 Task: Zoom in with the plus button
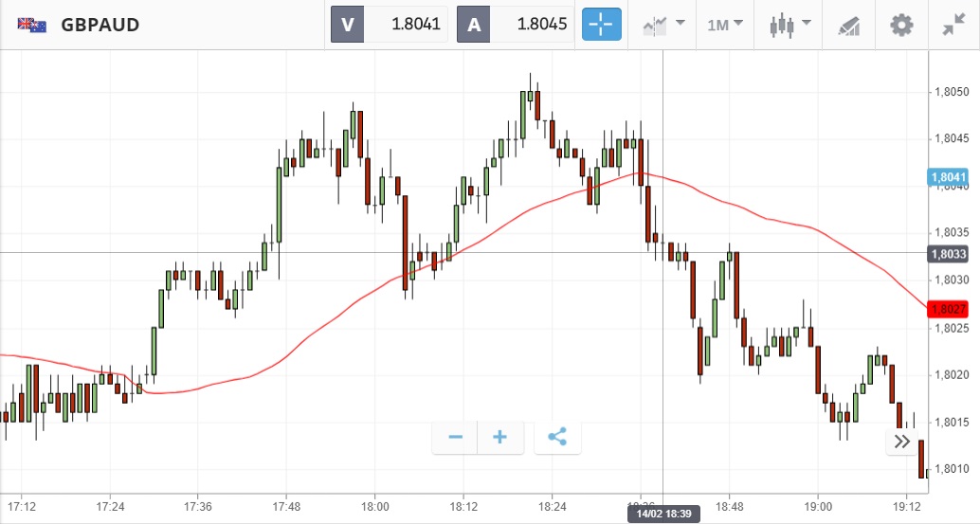(499, 437)
